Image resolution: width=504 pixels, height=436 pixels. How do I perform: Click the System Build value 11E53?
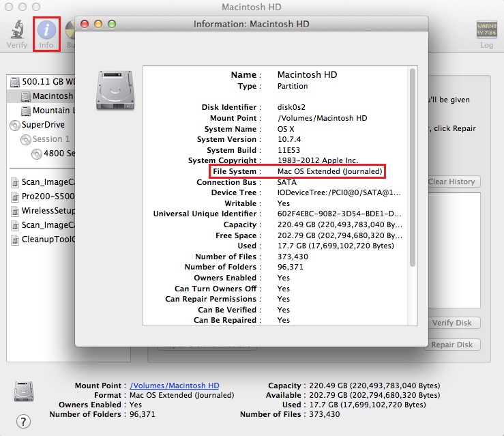coord(288,151)
